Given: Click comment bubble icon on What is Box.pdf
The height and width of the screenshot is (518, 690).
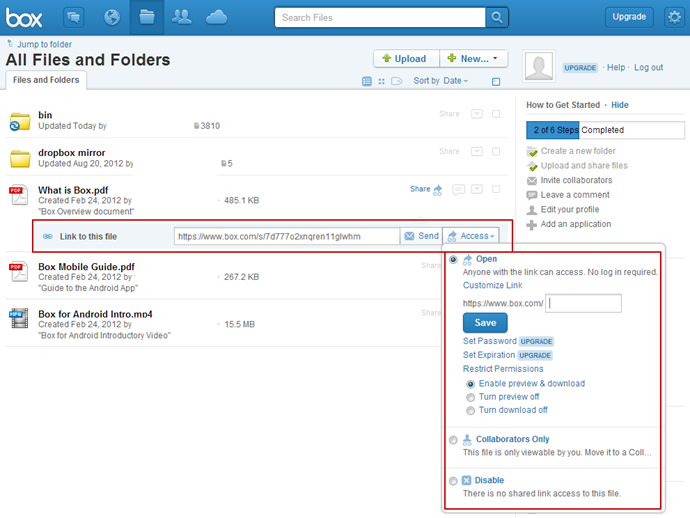Looking at the screenshot, I should coord(459,190).
